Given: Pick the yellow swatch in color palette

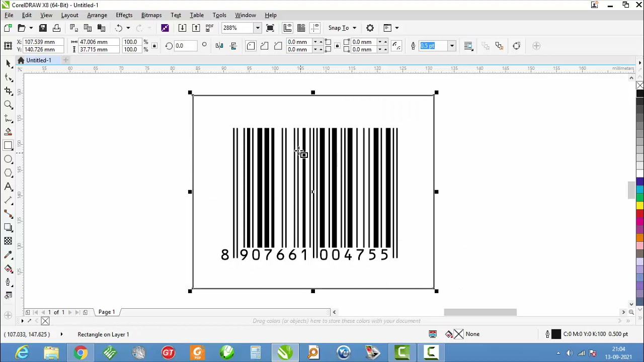Looking at the screenshot, I should tap(640, 205).
